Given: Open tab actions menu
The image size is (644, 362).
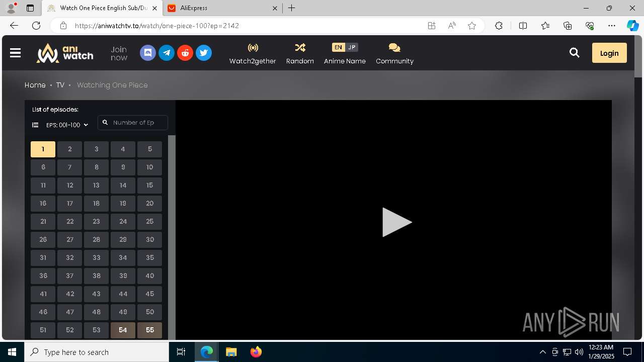Looking at the screenshot, I should pyautogui.click(x=30, y=8).
